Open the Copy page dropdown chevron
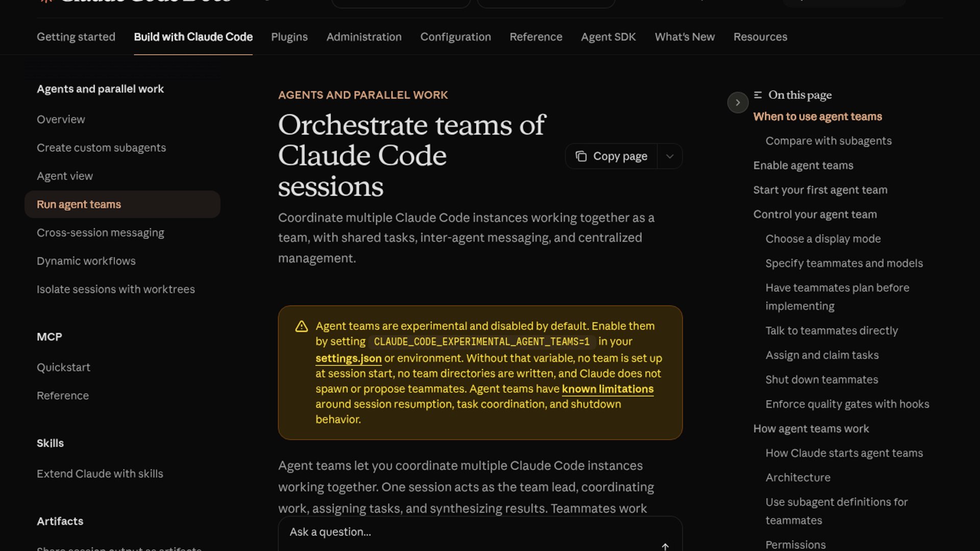 point(670,156)
